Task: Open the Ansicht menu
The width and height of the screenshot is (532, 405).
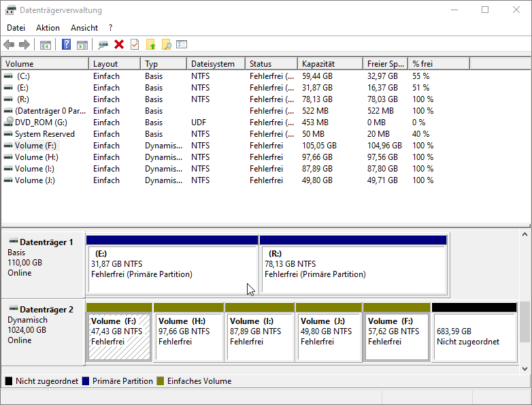Action: [x=84, y=28]
